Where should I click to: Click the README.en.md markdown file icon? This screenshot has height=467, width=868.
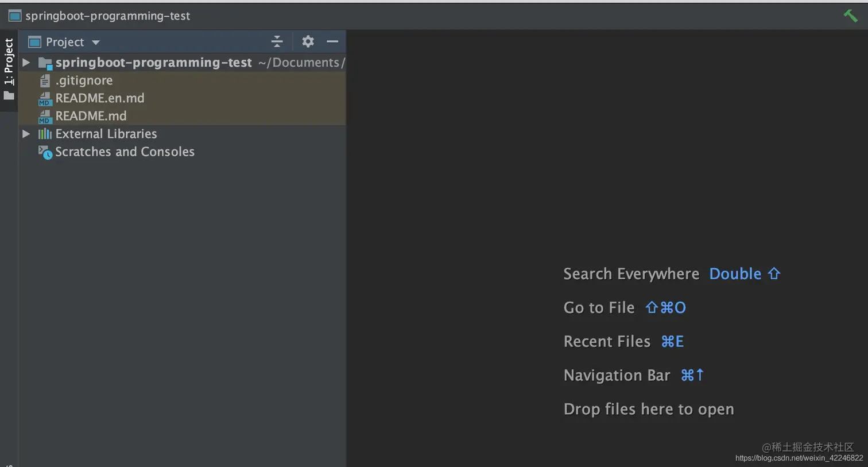(45, 99)
